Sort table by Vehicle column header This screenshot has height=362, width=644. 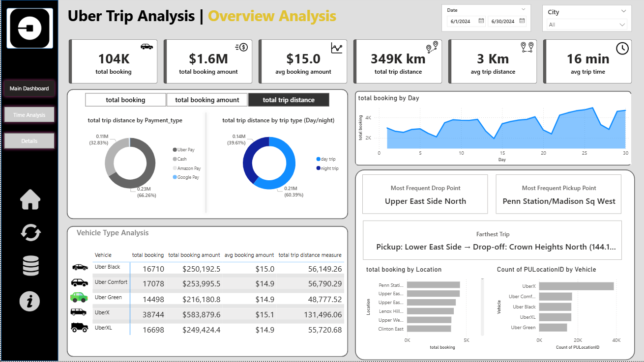tap(103, 255)
